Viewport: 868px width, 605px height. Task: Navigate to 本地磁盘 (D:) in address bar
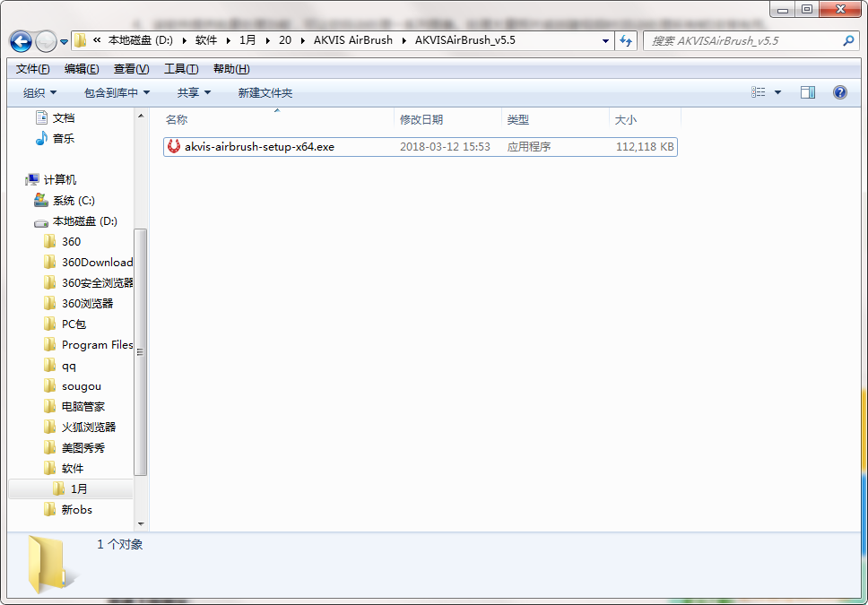pos(141,40)
